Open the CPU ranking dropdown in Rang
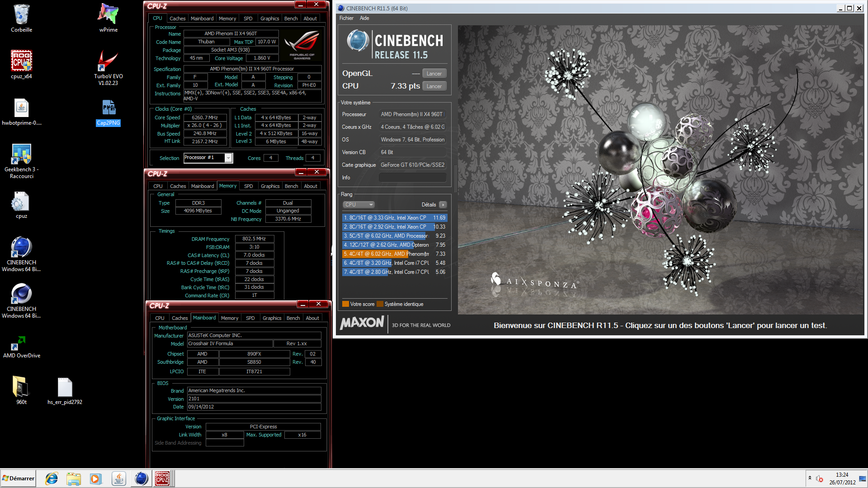 coord(359,205)
